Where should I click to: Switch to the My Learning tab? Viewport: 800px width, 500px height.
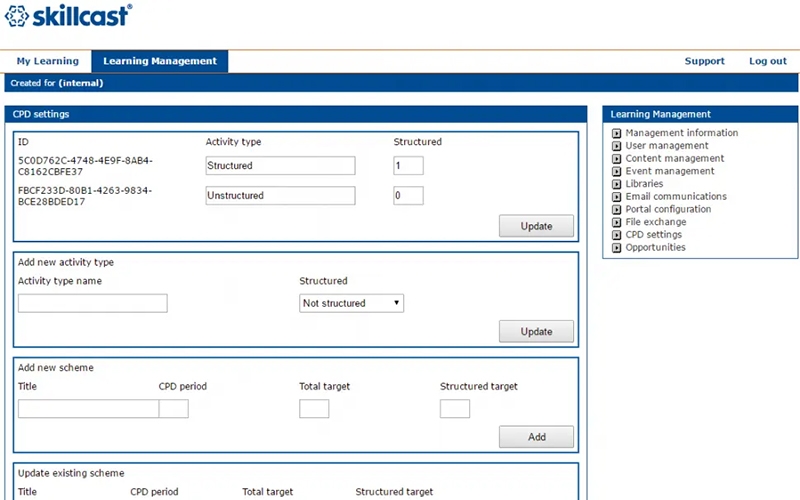[x=47, y=61]
